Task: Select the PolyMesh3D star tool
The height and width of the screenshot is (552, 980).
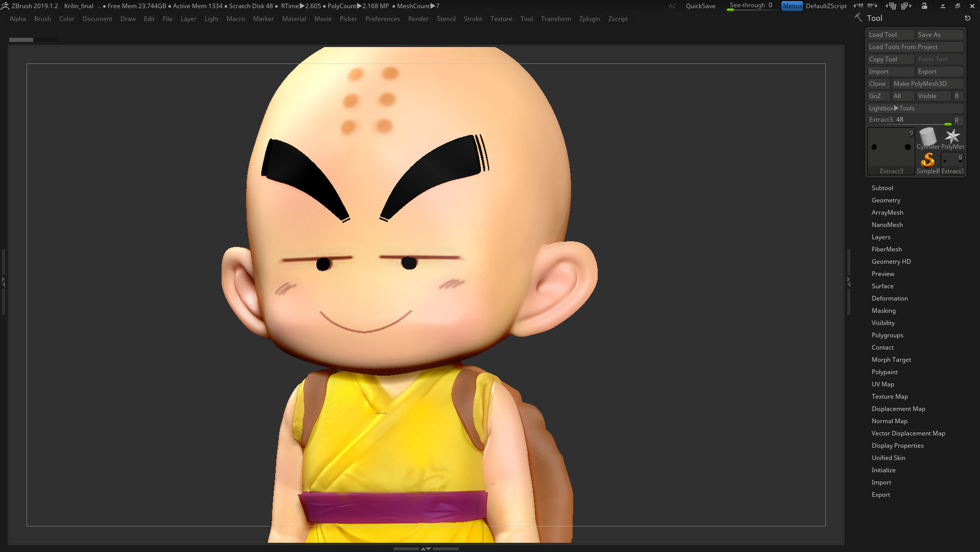Action: tap(952, 138)
